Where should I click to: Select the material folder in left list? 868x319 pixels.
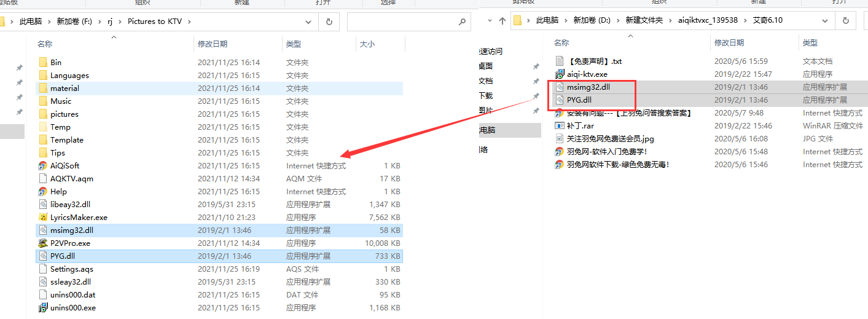pos(65,88)
